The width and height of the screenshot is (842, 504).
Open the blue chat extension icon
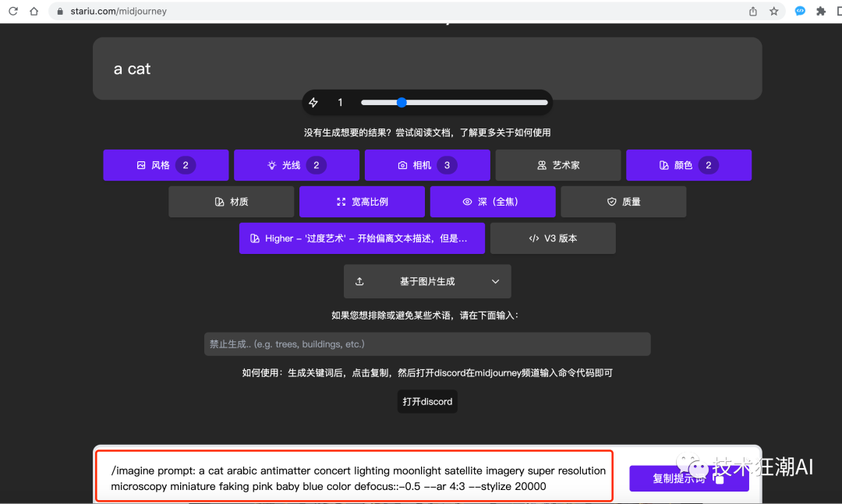[x=800, y=11]
